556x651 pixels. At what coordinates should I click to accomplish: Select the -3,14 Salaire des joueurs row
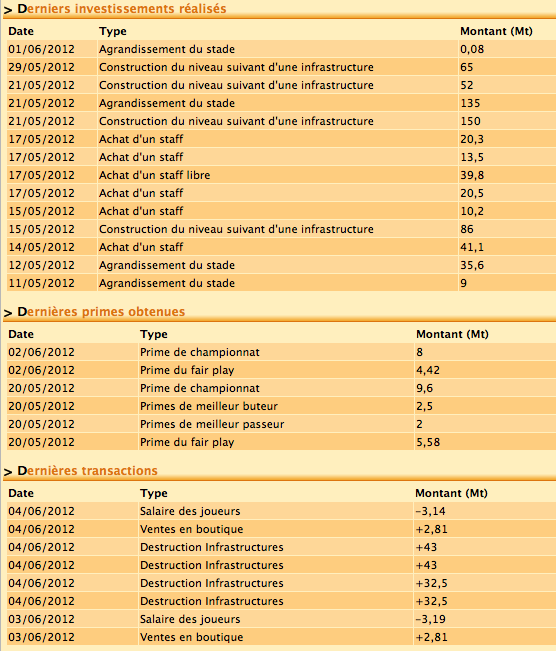281,511
